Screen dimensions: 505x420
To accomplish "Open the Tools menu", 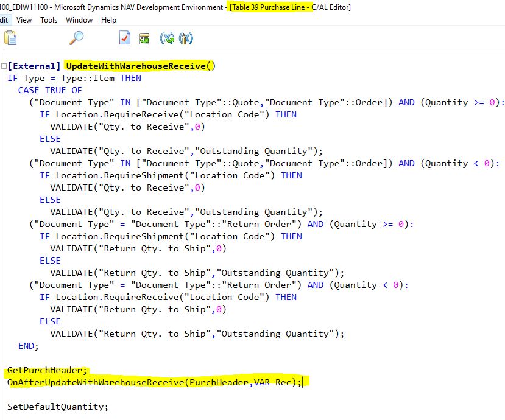I will 50,19.
